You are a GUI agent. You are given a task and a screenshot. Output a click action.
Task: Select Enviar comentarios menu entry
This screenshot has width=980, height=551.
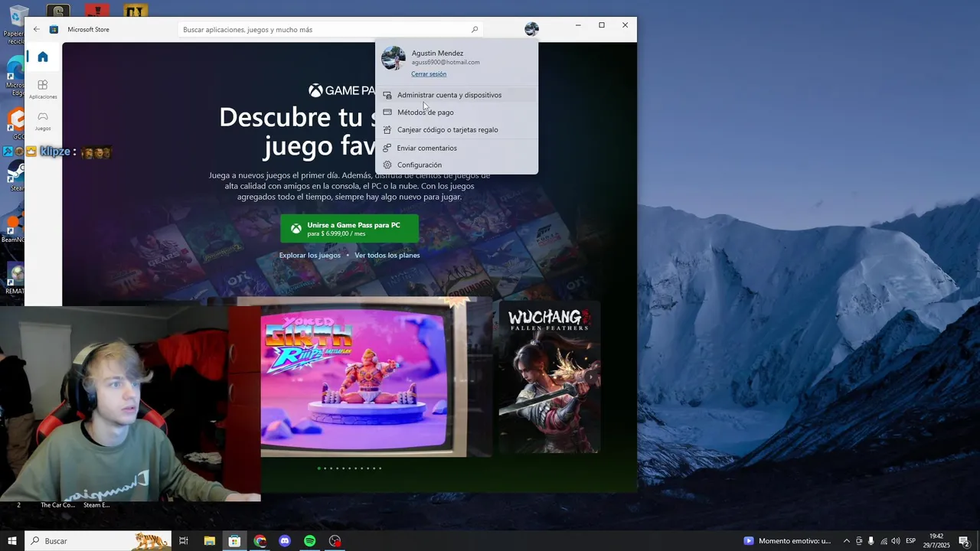(456, 148)
